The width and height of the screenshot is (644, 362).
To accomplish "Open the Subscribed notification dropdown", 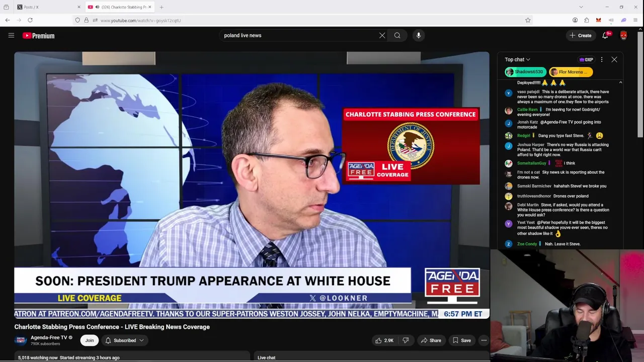I will click(125, 340).
